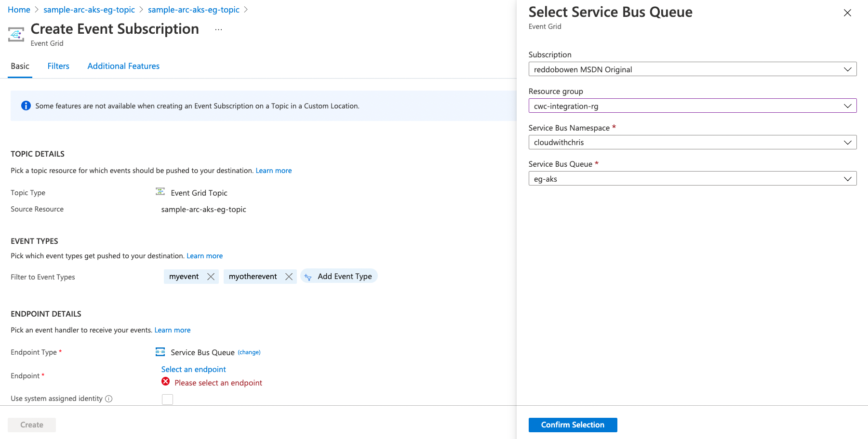This screenshot has height=439, width=868.
Task: Expand the Service Bus Queue dropdown
Action: pos(693,178)
